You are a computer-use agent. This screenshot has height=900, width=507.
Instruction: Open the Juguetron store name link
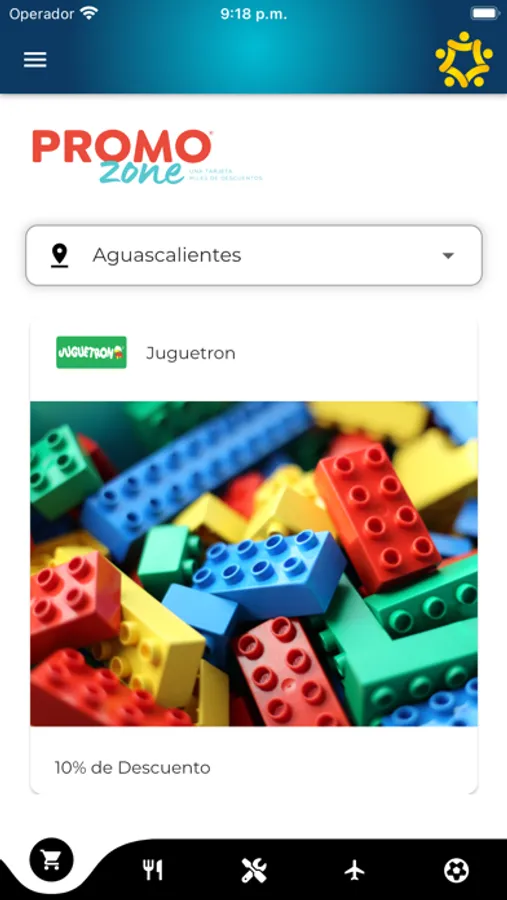click(191, 353)
